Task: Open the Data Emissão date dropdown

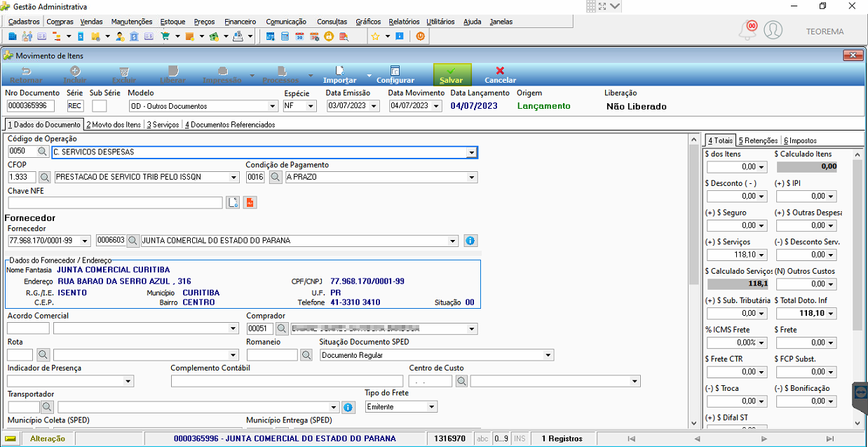Action: click(374, 106)
